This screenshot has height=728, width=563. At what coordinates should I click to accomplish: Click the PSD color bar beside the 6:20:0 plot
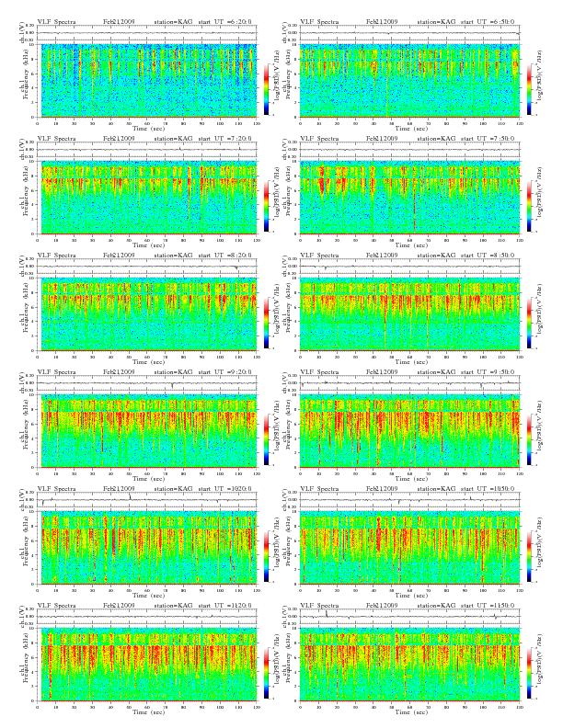pos(266,88)
